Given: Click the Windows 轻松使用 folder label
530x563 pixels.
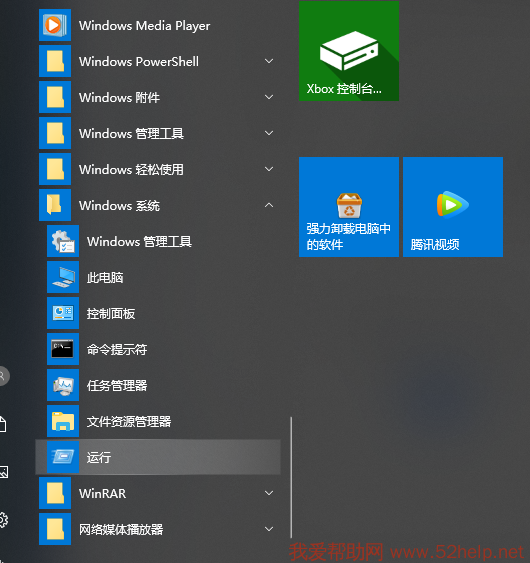Looking at the screenshot, I should (131, 169).
